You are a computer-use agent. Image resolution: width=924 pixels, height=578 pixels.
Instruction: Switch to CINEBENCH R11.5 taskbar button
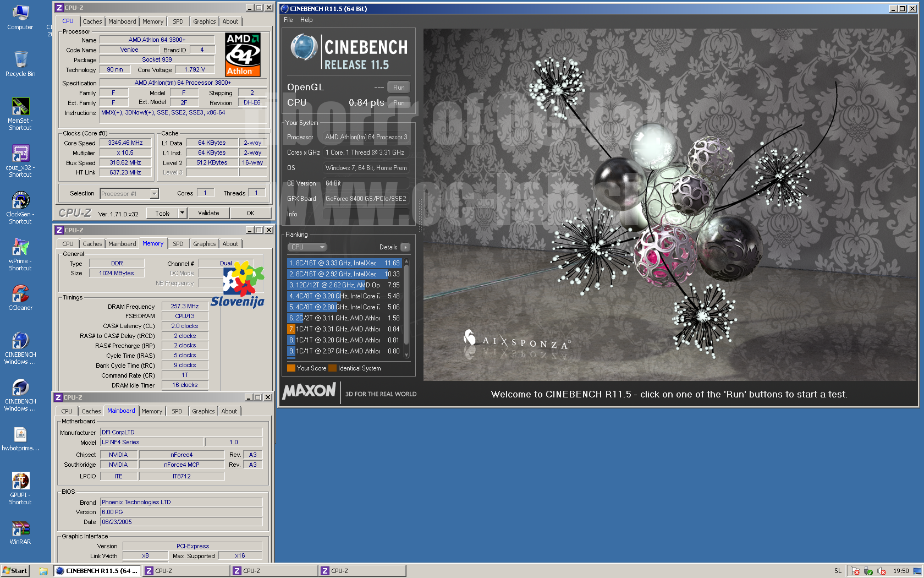coord(97,571)
